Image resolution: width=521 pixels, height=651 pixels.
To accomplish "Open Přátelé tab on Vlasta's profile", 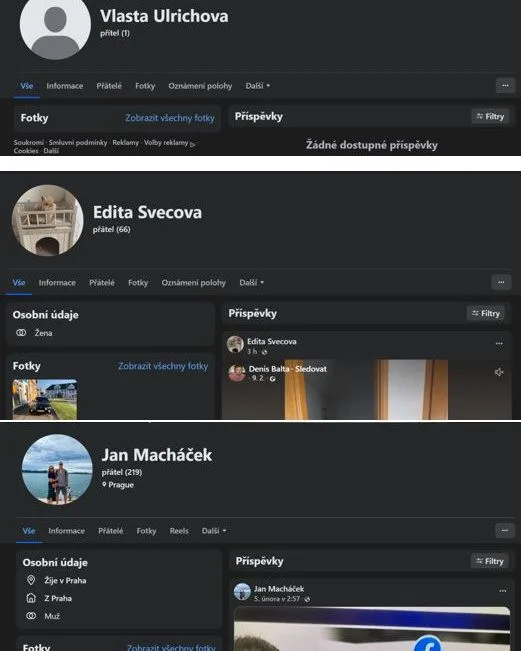I will pos(109,86).
